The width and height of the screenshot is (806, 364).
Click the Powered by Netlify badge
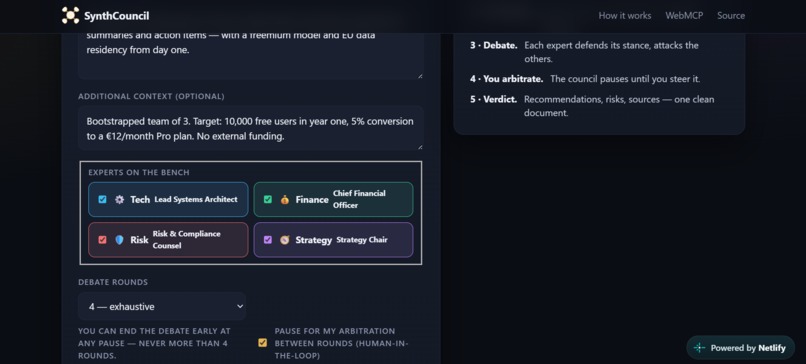coord(741,348)
